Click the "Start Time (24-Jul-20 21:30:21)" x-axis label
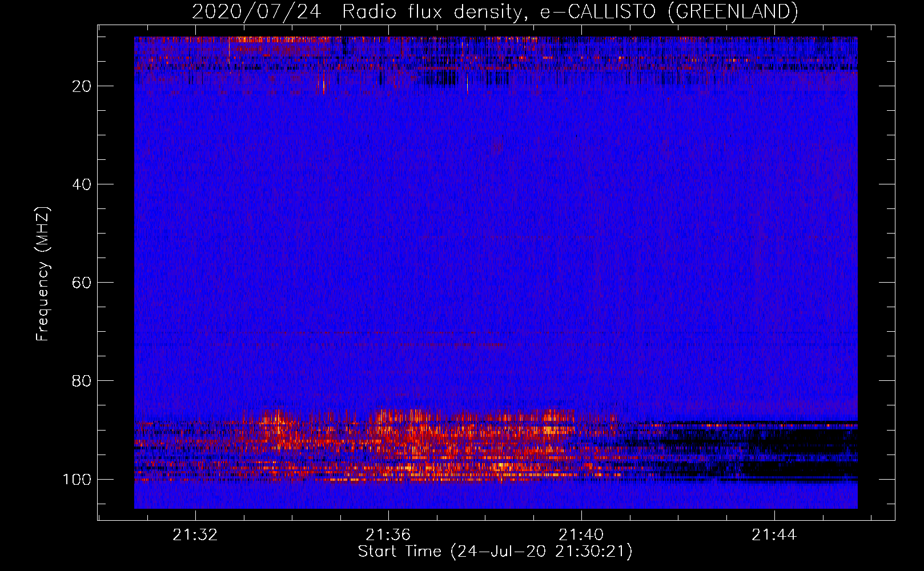This screenshot has width=924, height=571. (495, 552)
